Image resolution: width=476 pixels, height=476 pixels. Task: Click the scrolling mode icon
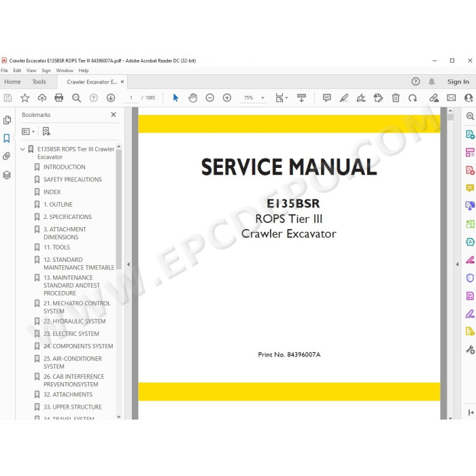(x=301, y=98)
